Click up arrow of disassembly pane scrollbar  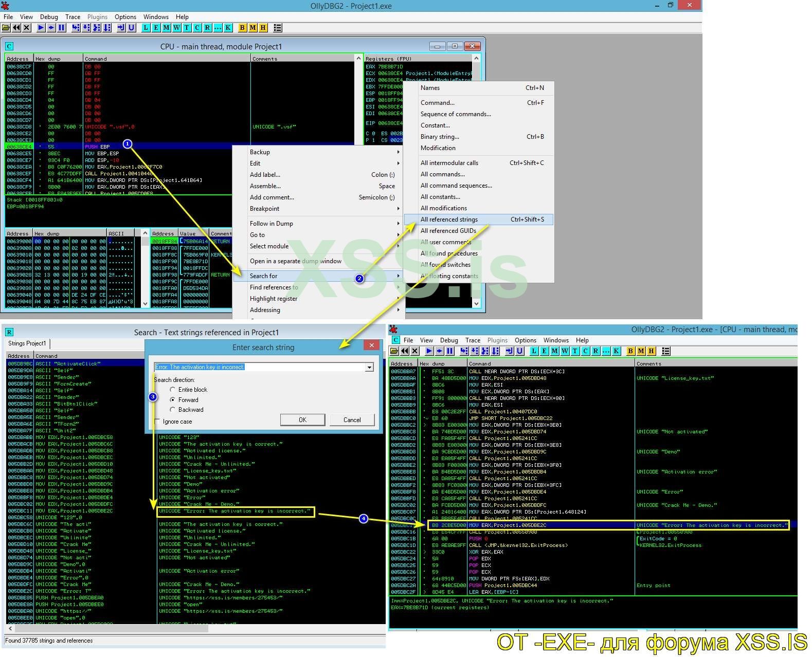click(x=358, y=59)
